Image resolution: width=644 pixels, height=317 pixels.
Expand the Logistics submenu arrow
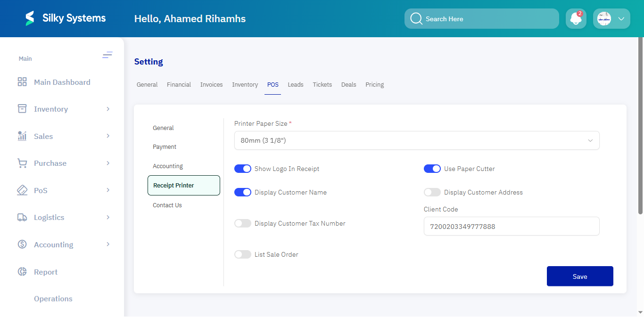point(108,217)
